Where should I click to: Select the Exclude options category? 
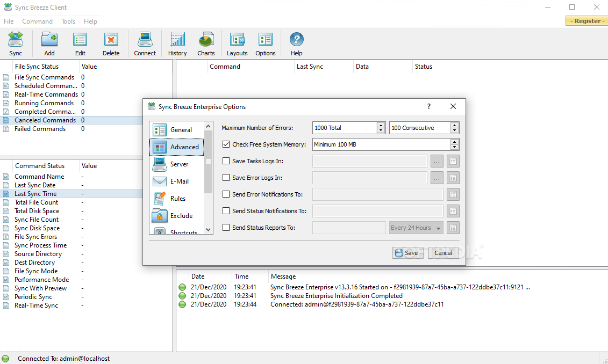[176, 216]
